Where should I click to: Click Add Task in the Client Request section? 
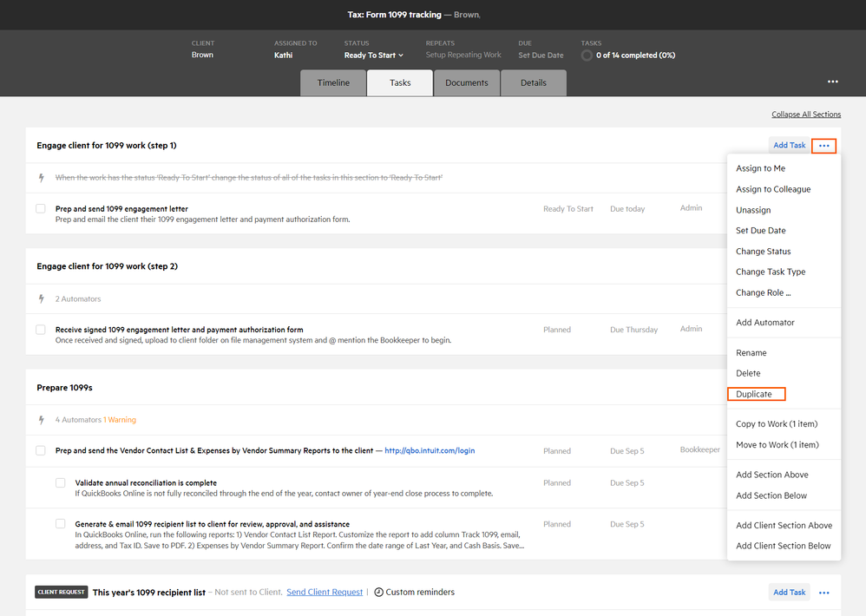click(789, 593)
